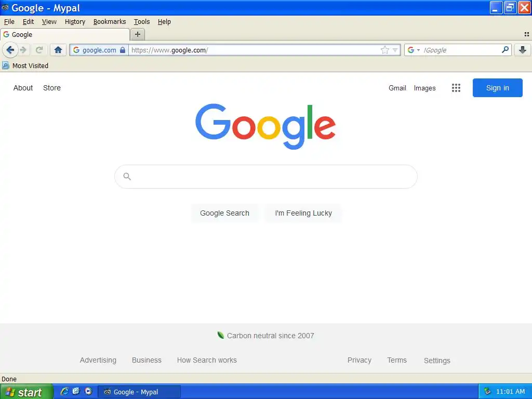
Task: Open the Store link
Action: coord(52,88)
